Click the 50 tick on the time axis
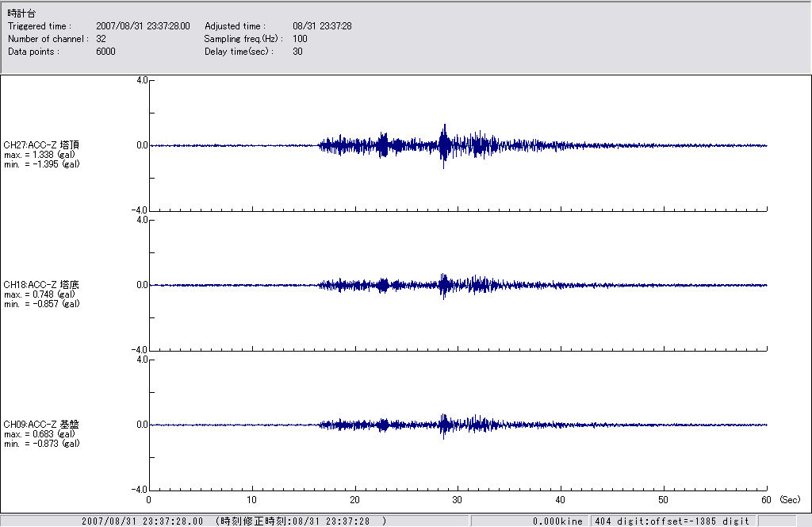 click(x=664, y=500)
